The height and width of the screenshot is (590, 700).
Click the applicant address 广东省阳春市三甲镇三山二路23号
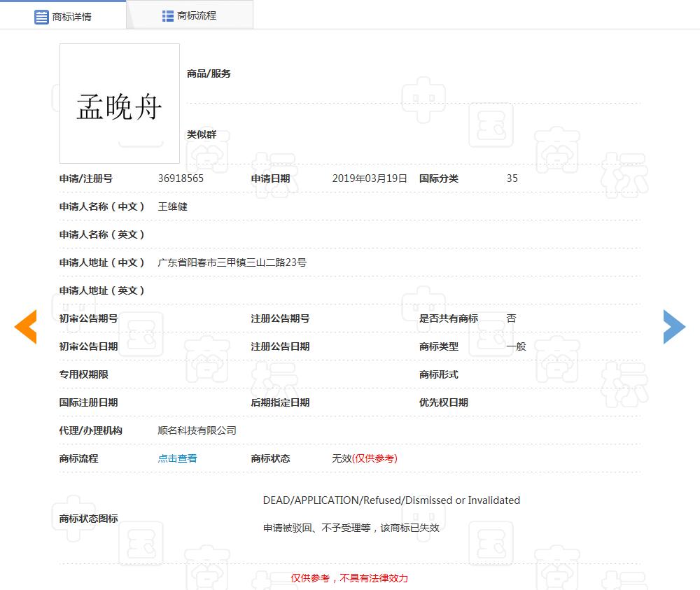232,262
